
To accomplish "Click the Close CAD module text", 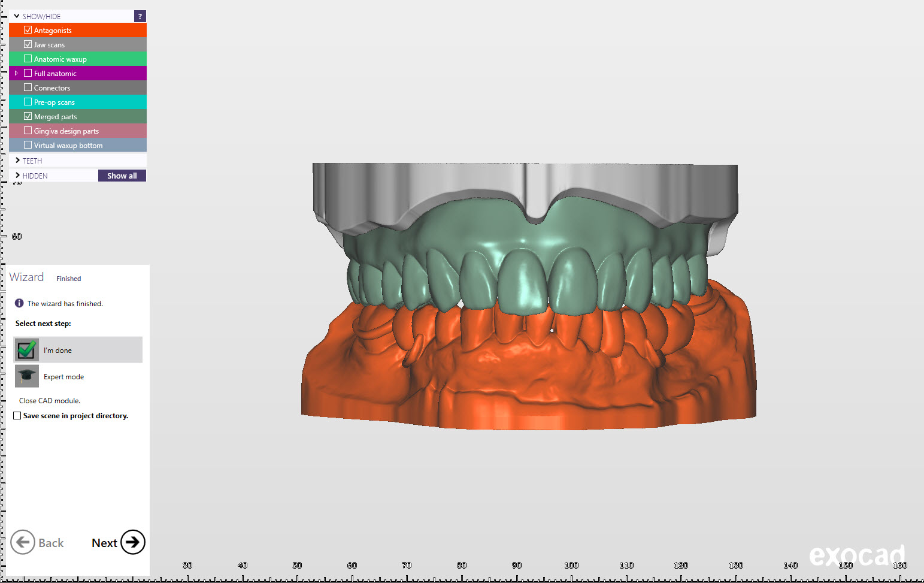I will pyautogui.click(x=50, y=401).
